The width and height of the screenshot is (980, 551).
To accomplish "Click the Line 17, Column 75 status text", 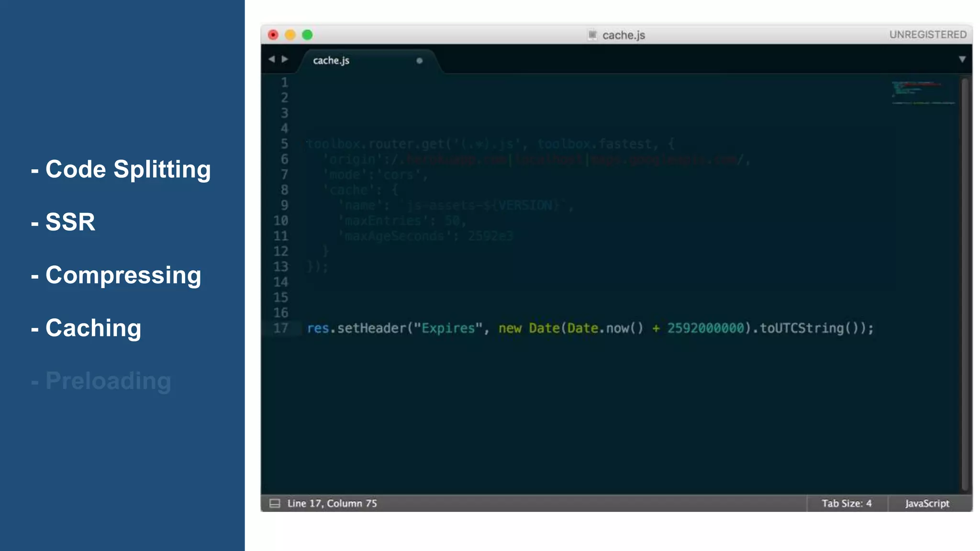I will (332, 503).
